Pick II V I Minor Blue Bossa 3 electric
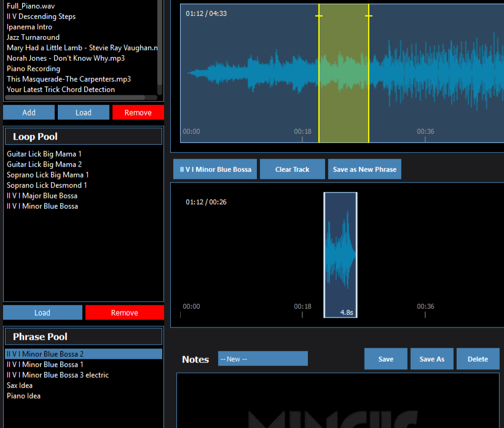The height and width of the screenshot is (428, 504). coord(58,375)
